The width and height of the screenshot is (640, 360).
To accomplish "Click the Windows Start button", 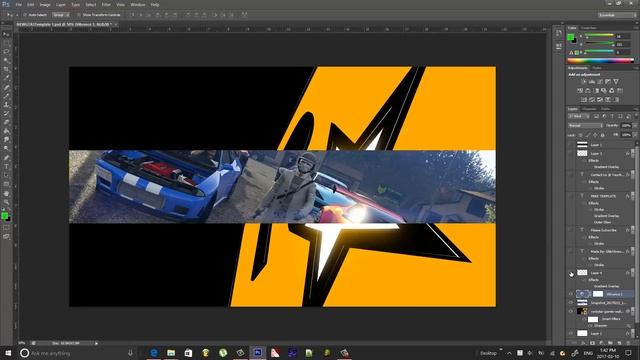I will coord(7,353).
